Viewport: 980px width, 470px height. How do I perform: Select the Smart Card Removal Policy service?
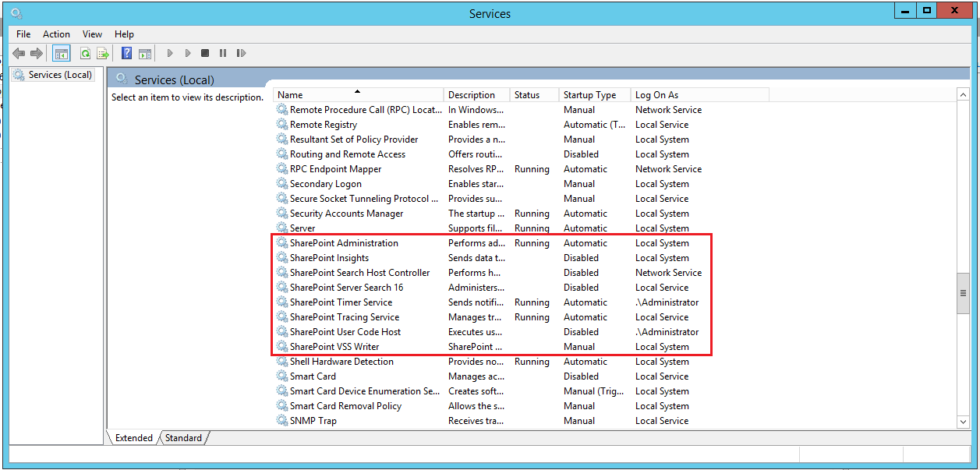click(345, 406)
